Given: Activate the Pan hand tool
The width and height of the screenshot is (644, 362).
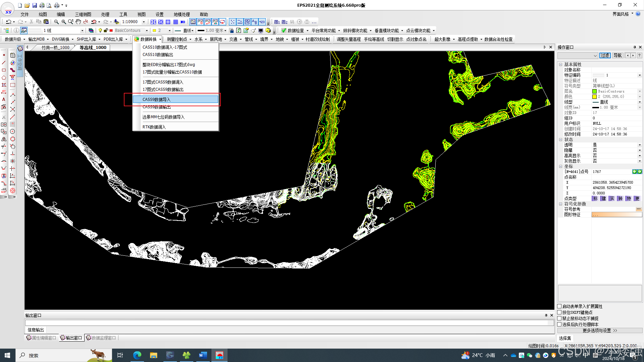Looking at the screenshot, I should [78, 22].
